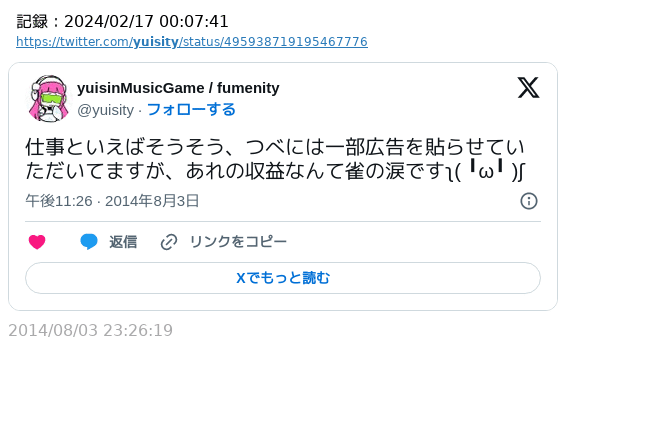Click the フォローする follow link
Image resolution: width=660 pixels, height=430 pixels.
191,110
